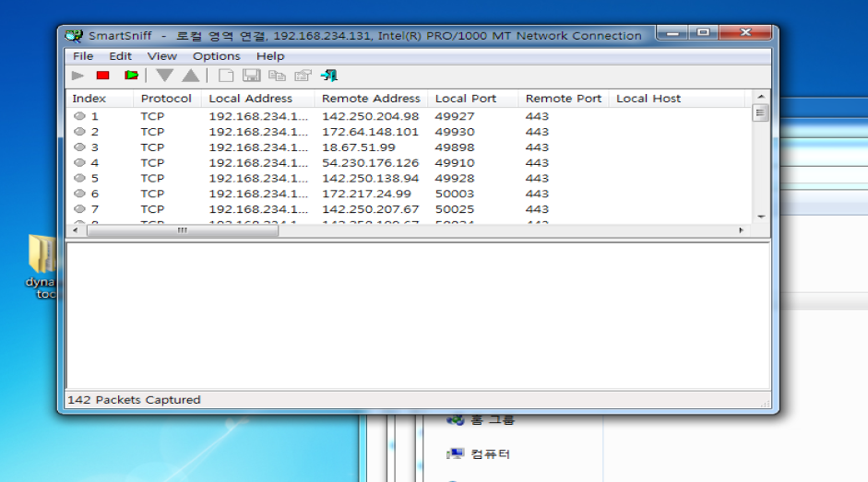Open the View menu

[x=161, y=56]
